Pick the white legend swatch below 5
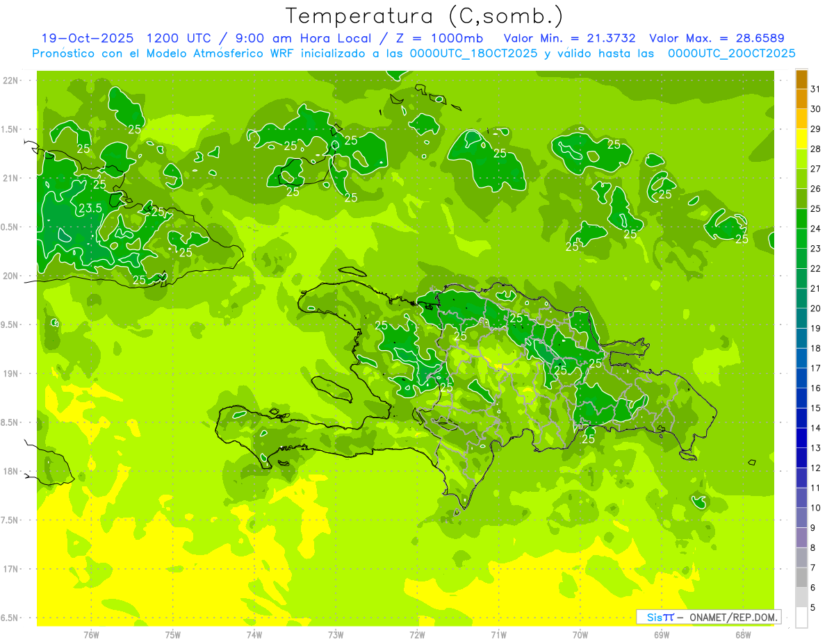The width and height of the screenshot is (834, 644). tap(802, 618)
